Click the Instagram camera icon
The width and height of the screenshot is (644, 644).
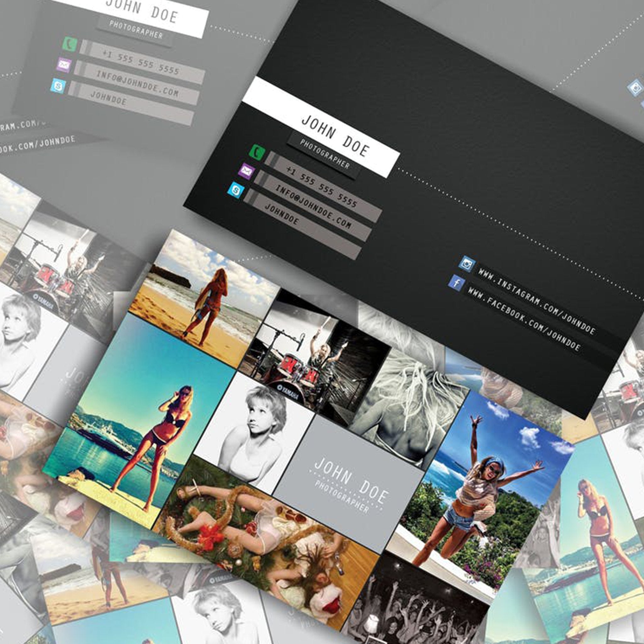tap(467, 264)
